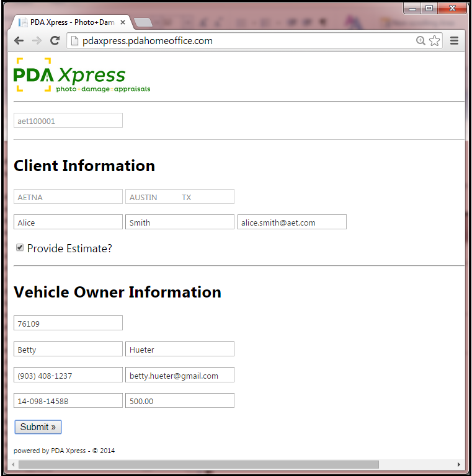
Task: Click photo+damage=appraisals tagline
Action: tap(103, 89)
